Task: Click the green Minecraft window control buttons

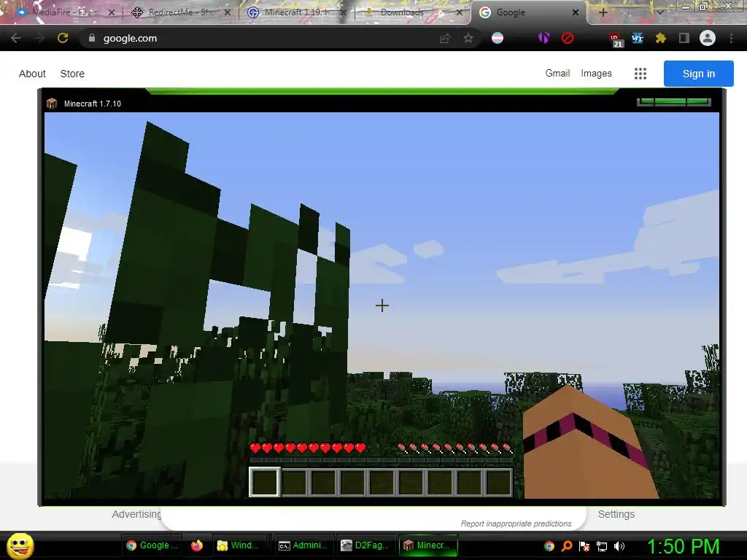Action: tap(673, 101)
